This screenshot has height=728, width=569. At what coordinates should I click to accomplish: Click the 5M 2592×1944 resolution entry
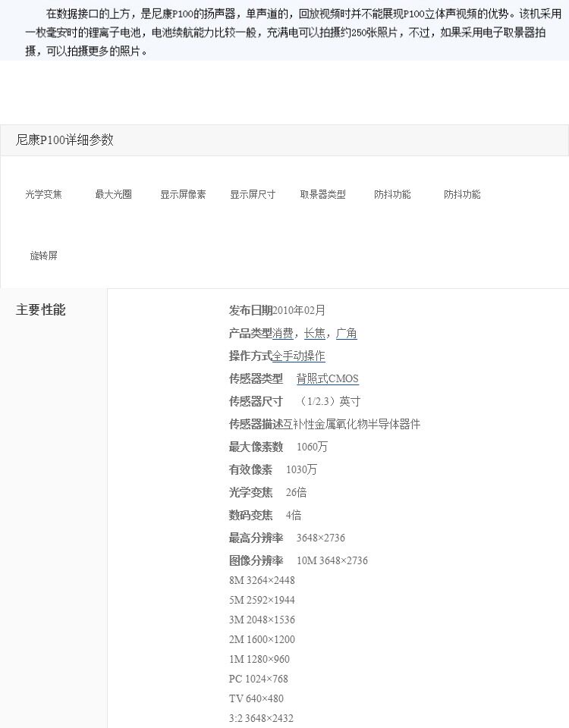tap(262, 601)
